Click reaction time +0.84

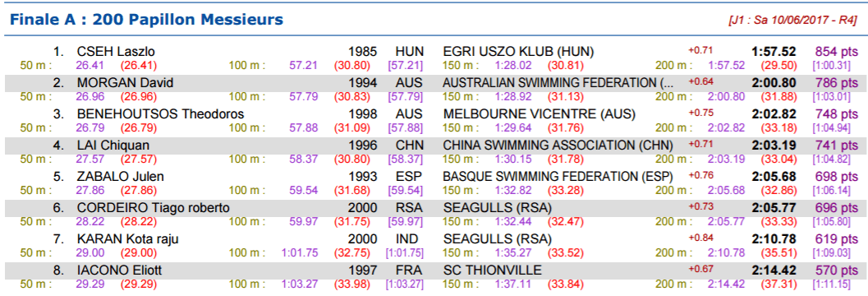pos(700,238)
